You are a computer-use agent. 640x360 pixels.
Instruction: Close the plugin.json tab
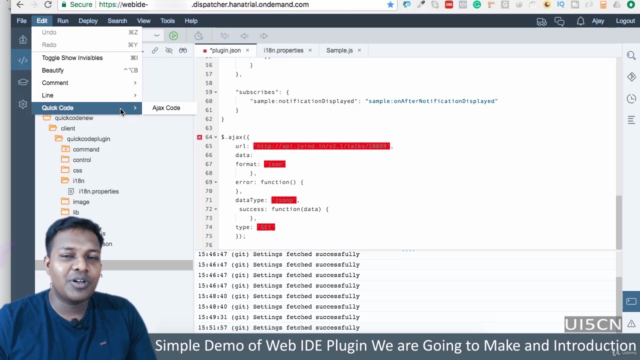247,51
